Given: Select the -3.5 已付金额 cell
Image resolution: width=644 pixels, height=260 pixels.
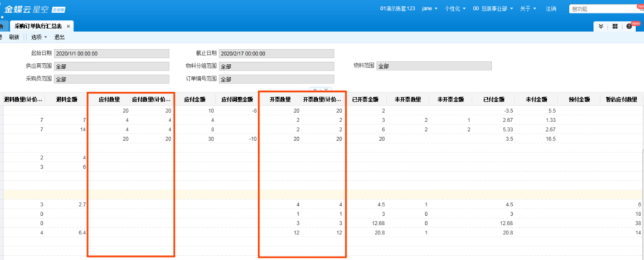Looking at the screenshot, I should pyautogui.click(x=493, y=110).
